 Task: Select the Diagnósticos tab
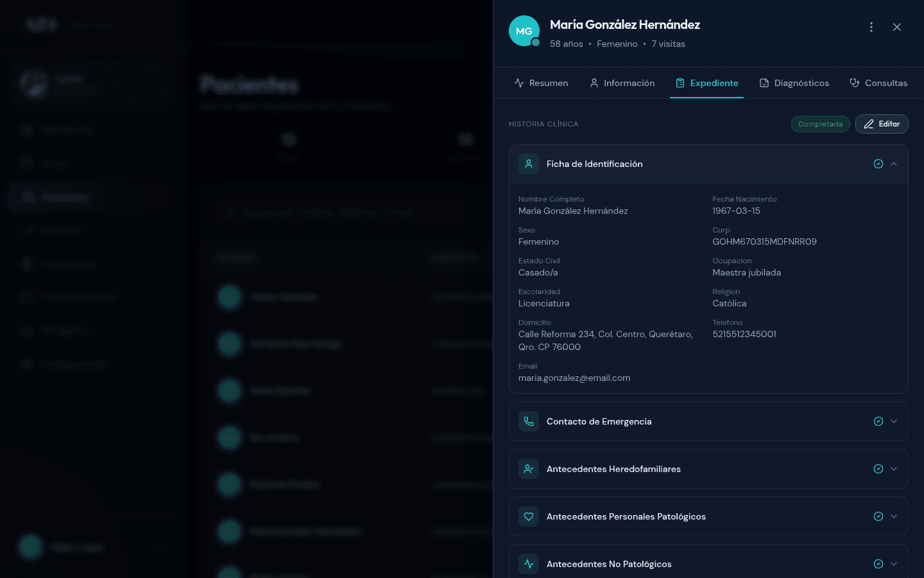click(x=794, y=83)
